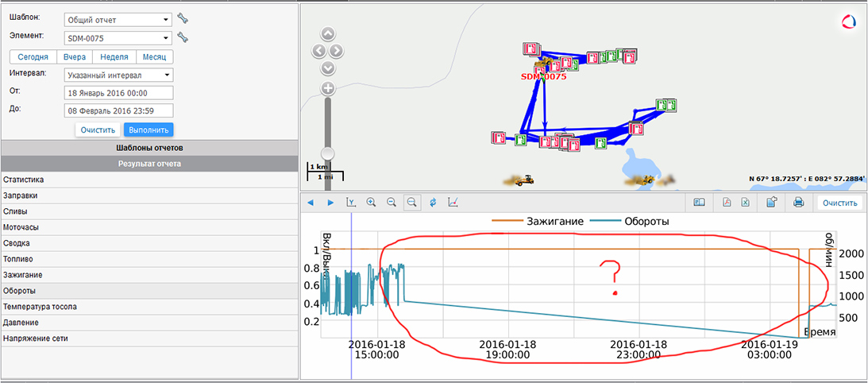Viewport: 868px width, 383px height.
Task: Click the map zoom slider handle
Action: click(x=327, y=153)
